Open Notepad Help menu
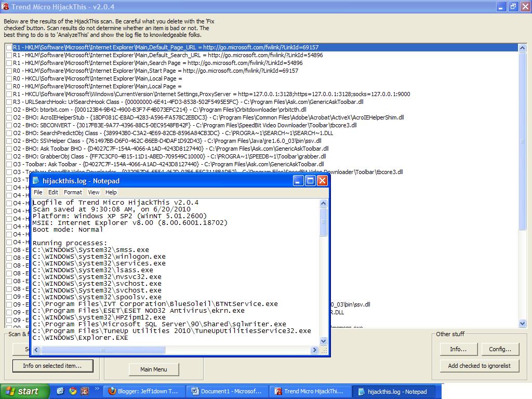 pos(111,192)
